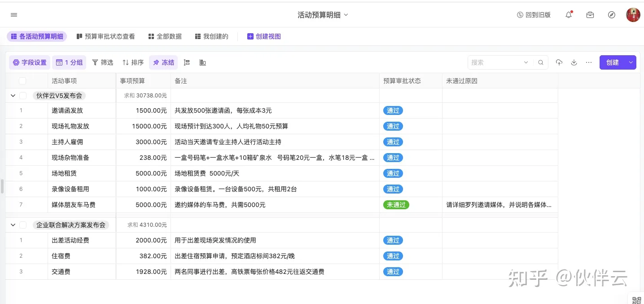Open the hamburger menu icon
The height and width of the screenshot is (304, 644).
click(x=14, y=15)
